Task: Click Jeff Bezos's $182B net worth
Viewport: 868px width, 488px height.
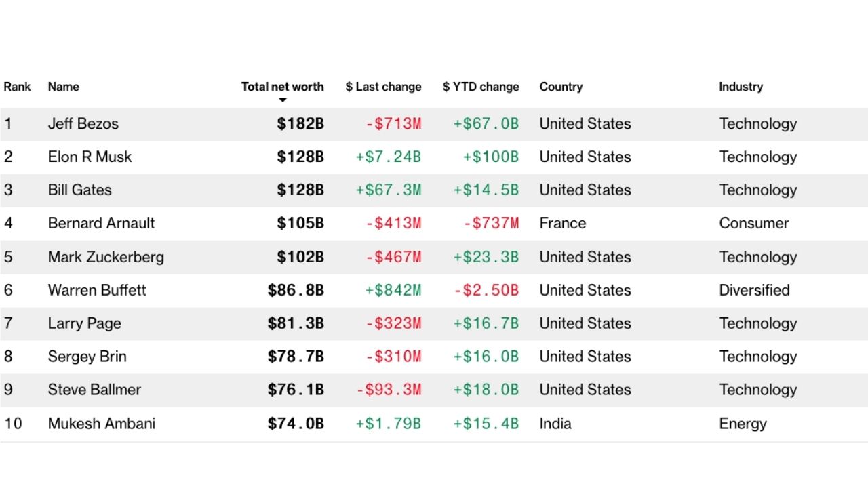Action: [x=300, y=124]
